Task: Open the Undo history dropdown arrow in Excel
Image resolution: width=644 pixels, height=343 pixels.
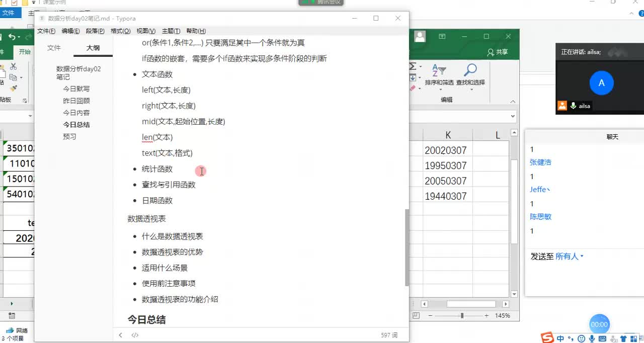Action: pos(19,37)
